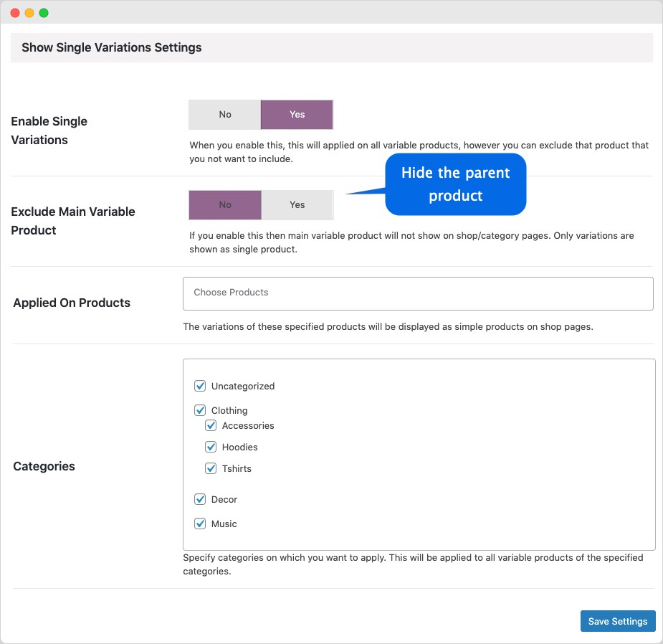Viewport: 663px width, 644px height.
Task: Toggle the Tshirts subcategory checkbox
Action: click(211, 468)
